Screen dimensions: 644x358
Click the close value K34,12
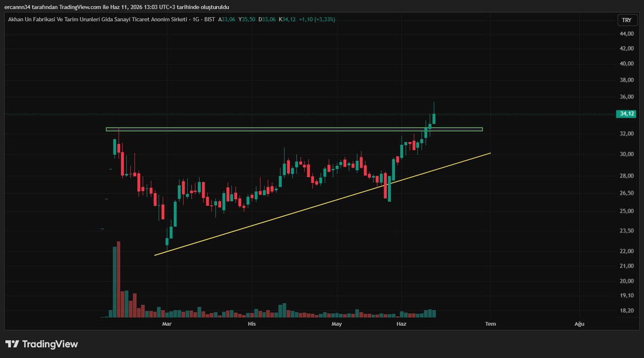tap(288, 19)
